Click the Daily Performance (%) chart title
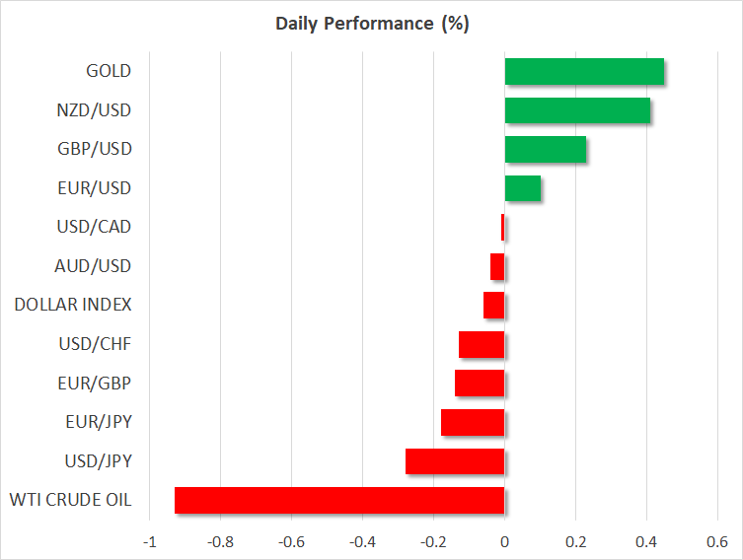Screen dimensions: 743x560 [x=371, y=24]
